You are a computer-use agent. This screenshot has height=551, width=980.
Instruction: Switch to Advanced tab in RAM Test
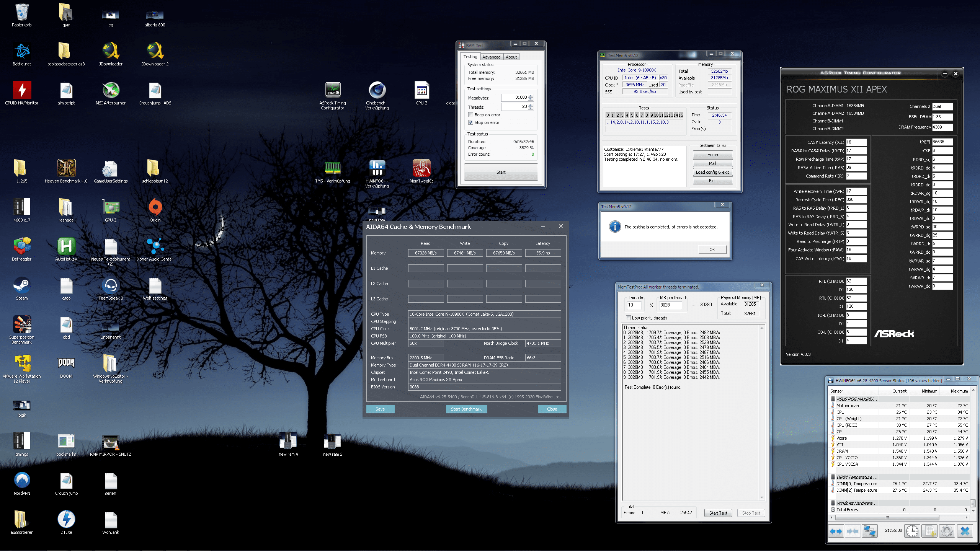(x=491, y=57)
